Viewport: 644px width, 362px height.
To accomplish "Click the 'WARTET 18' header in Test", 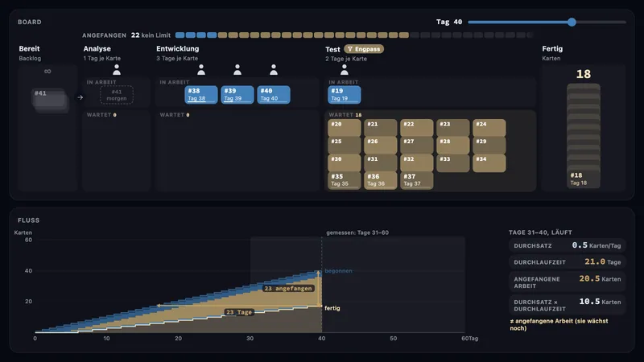I will (x=345, y=115).
